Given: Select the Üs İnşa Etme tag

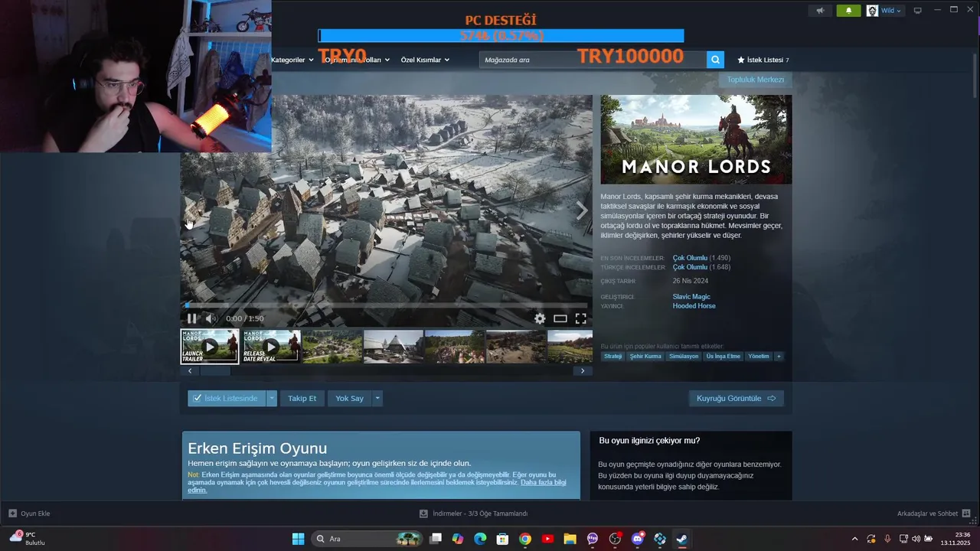Looking at the screenshot, I should point(724,357).
